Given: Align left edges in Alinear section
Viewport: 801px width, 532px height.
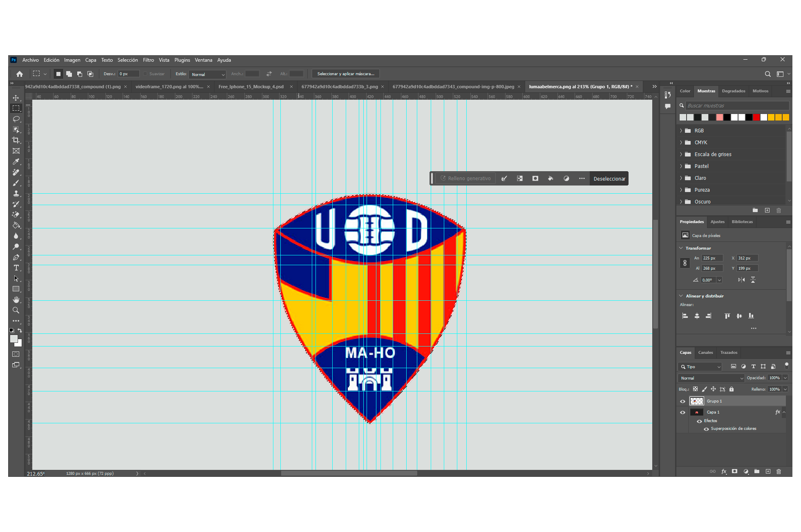Looking at the screenshot, I should (685, 316).
